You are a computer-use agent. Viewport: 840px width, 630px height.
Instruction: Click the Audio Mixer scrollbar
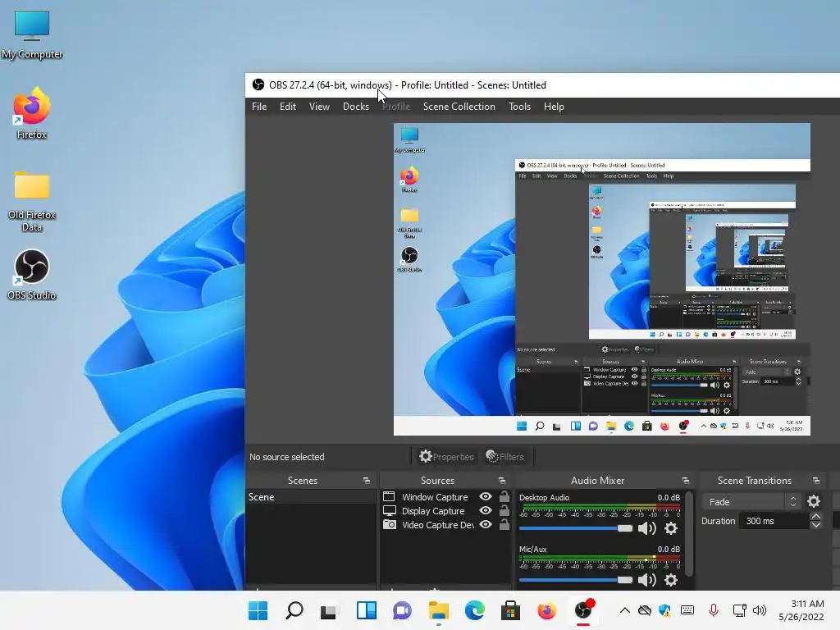(689, 533)
